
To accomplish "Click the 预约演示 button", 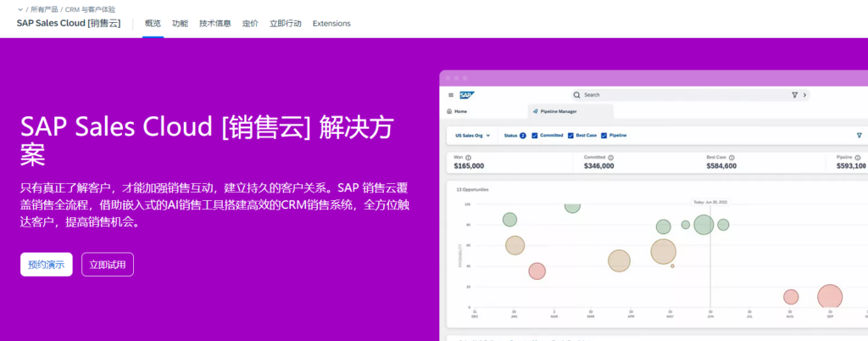I will 47,265.
